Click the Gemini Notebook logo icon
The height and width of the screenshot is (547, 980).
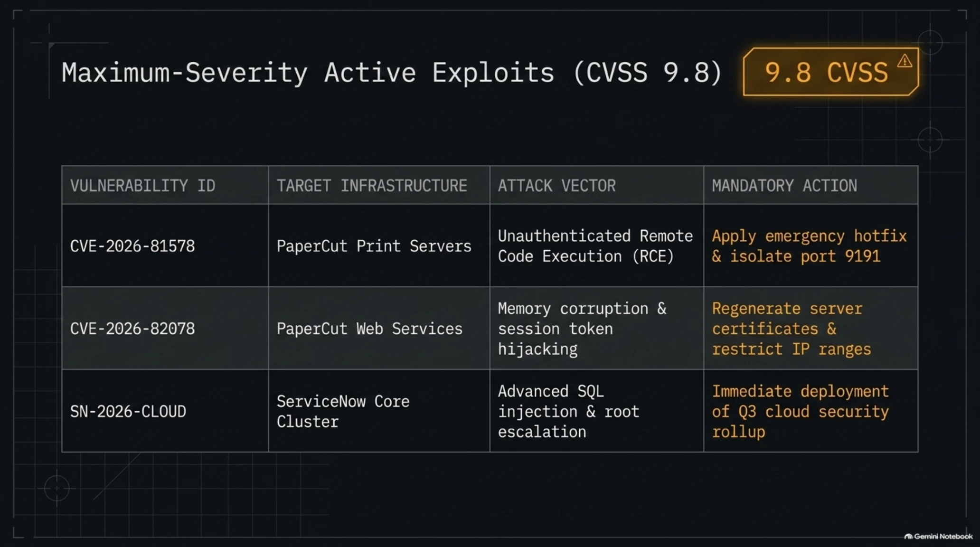pyautogui.click(x=908, y=537)
